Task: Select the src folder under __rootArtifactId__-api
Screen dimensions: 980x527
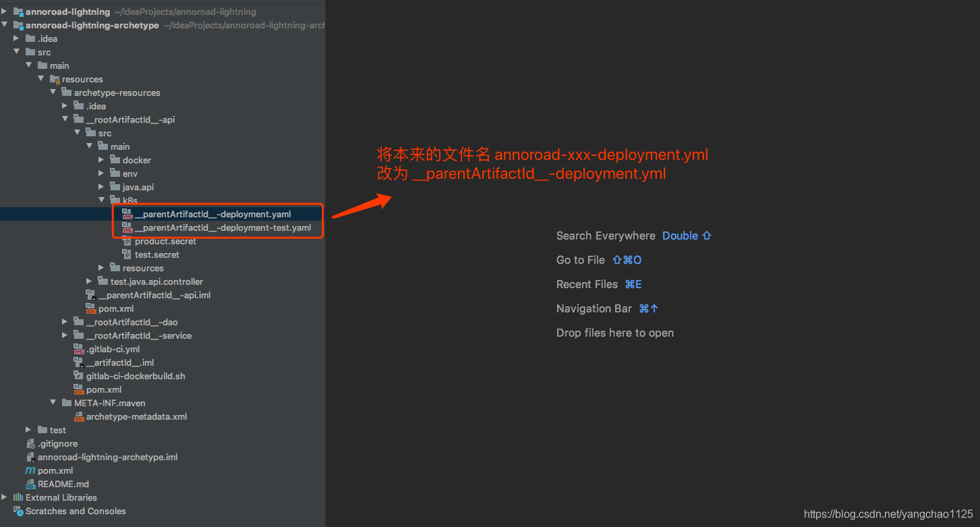Action: point(105,133)
